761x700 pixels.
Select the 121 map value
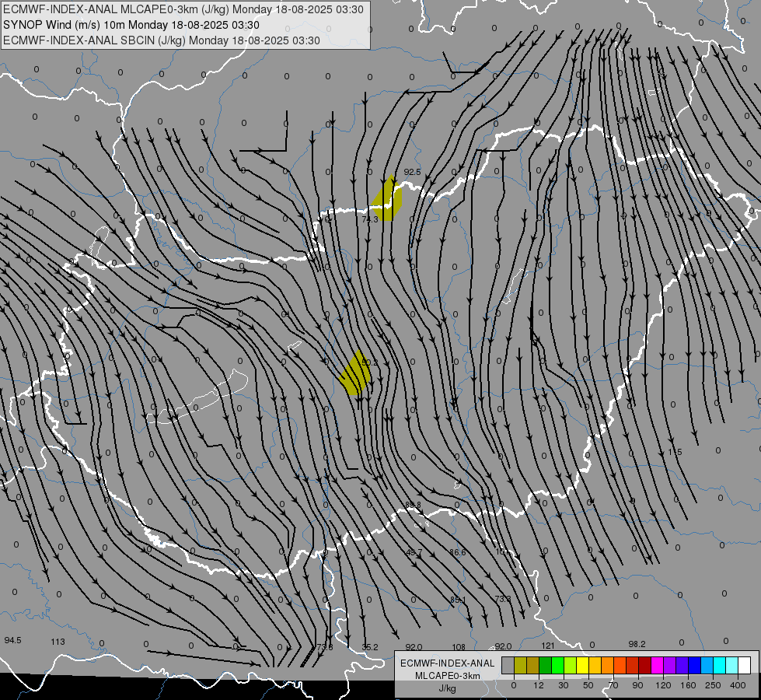[x=548, y=646]
